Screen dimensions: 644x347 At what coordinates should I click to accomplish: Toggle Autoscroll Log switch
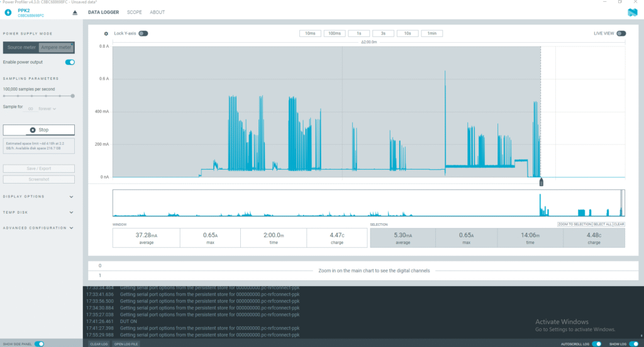pyautogui.click(x=596, y=344)
